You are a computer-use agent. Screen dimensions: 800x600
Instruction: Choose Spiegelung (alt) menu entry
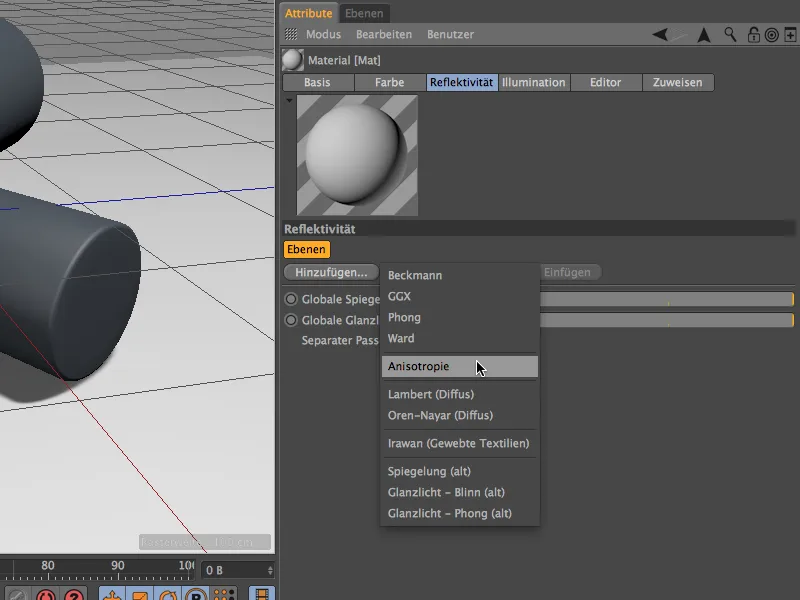click(460, 471)
